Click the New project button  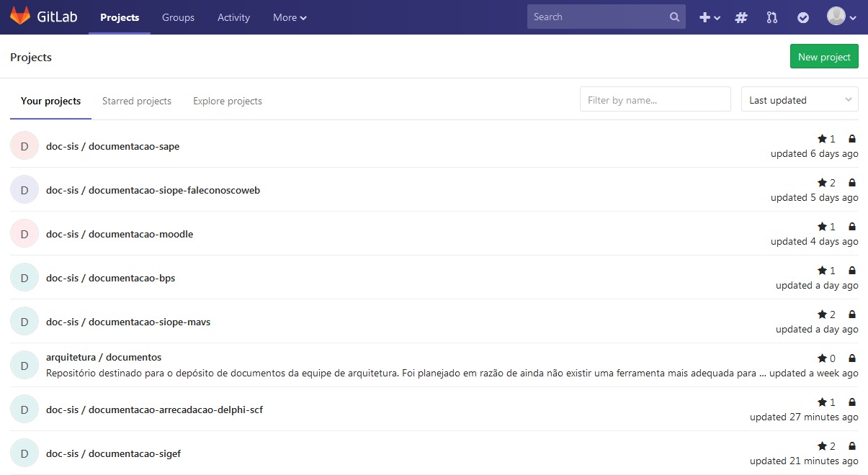click(x=824, y=57)
